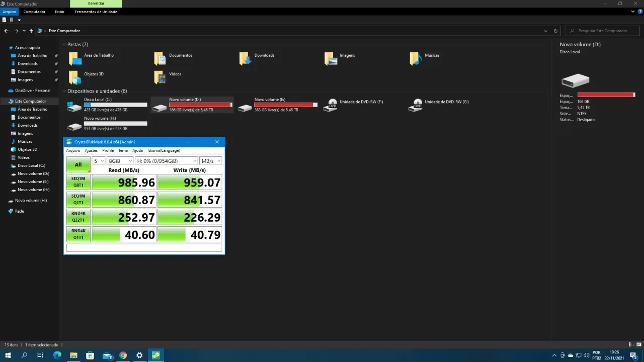Open CrystalDiskMark Ajustes menu

[91, 150]
